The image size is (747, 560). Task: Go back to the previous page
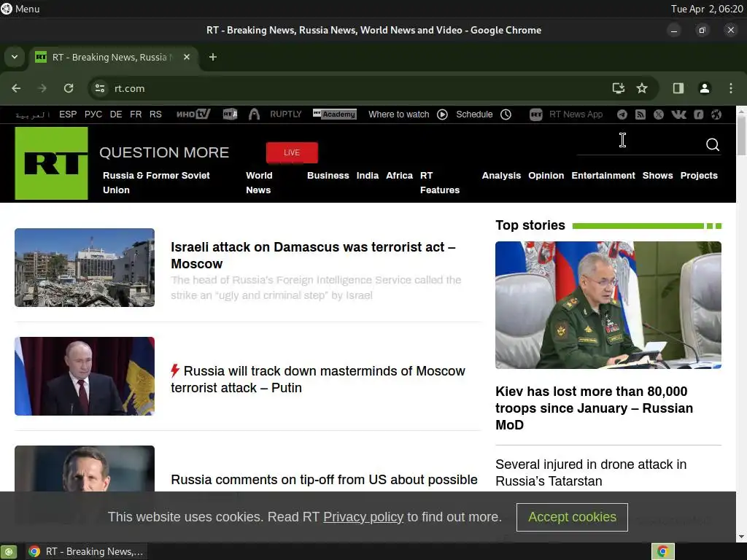pyautogui.click(x=16, y=88)
